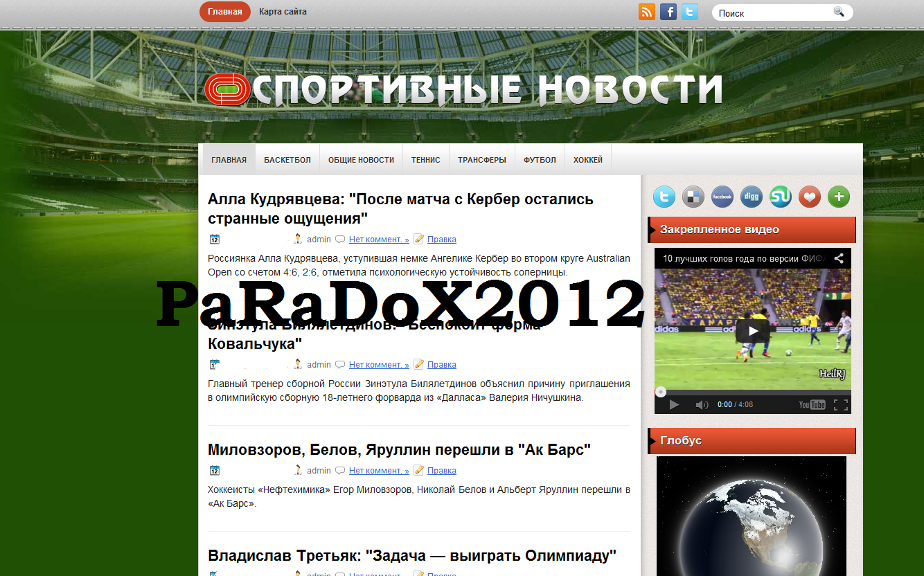Open the БАСКЕТБОЛ category
The width and height of the screenshot is (924, 576).
(287, 160)
